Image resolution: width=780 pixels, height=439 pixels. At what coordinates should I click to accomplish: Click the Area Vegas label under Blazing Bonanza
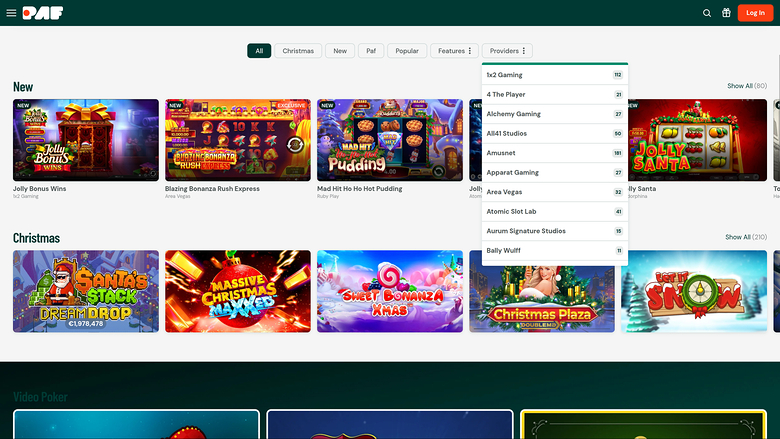pyautogui.click(x=178, y=196)
